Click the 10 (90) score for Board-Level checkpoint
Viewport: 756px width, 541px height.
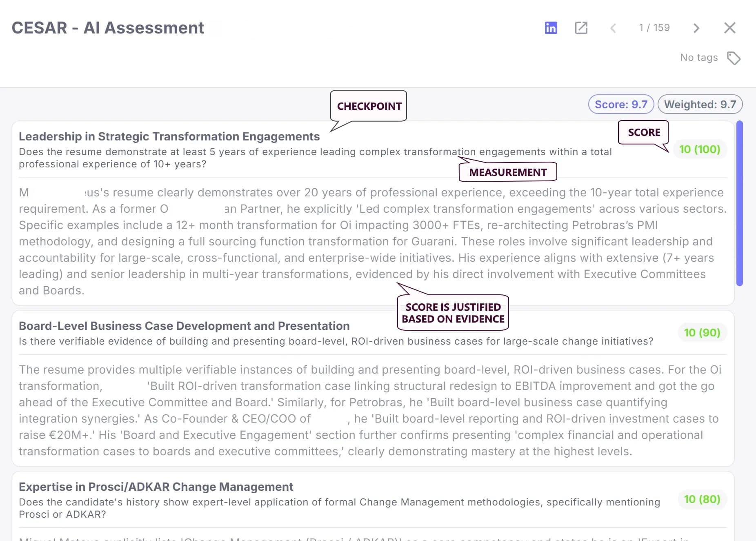pos(702,333)
